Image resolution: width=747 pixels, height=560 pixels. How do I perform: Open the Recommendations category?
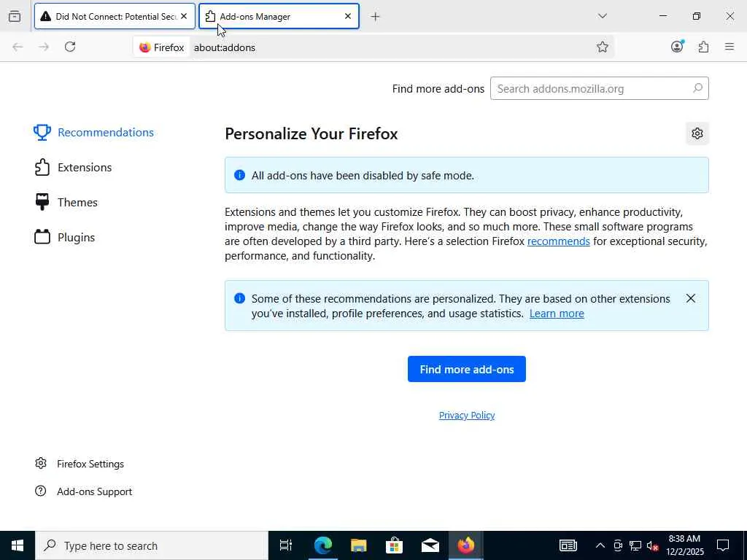(94, 133)
